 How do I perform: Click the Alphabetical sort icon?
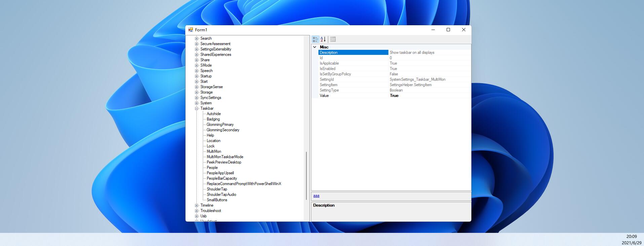[x=323, y=39]
